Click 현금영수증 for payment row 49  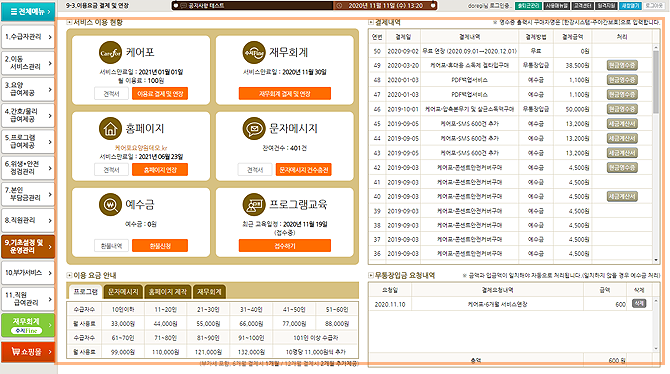click(x=622, y=65)
